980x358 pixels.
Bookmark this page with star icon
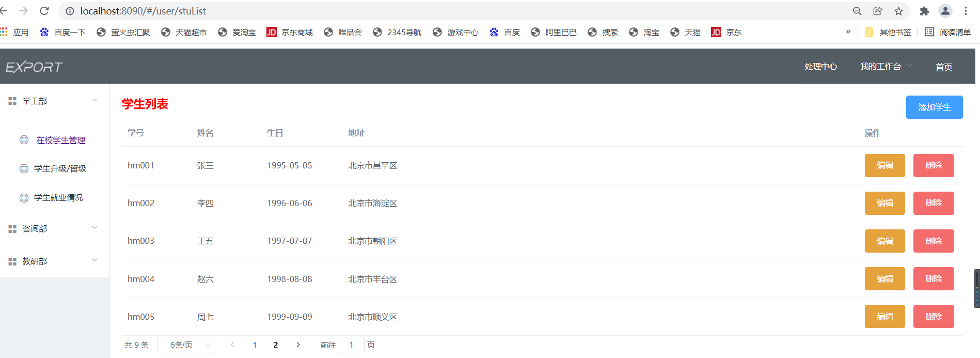pyautogui.click(x=898, y=11)
